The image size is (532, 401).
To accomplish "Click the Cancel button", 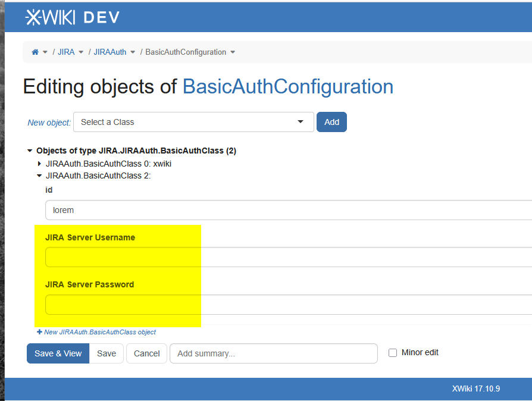I will click(x=146, y=353).
